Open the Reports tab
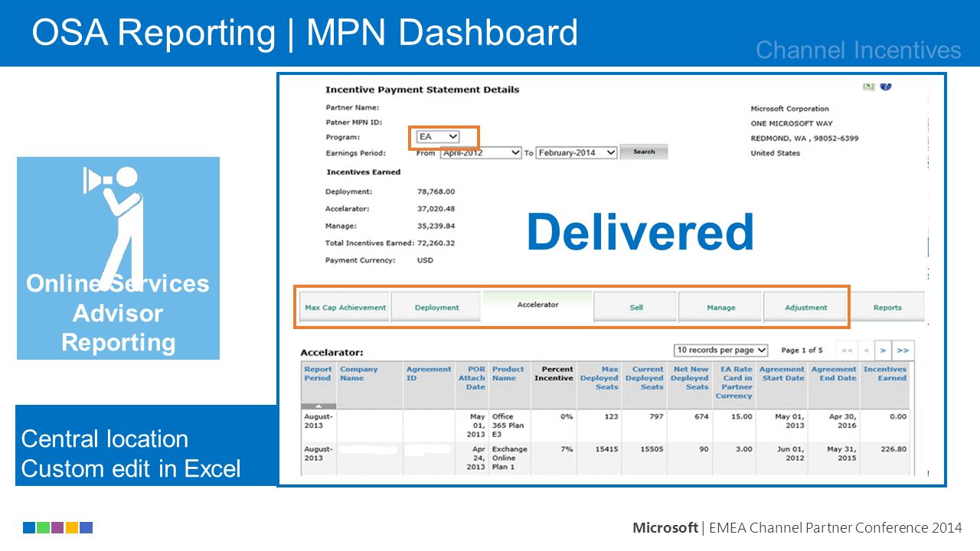The height and width of the screenshot is (551, 980). (x=887, y=308)
